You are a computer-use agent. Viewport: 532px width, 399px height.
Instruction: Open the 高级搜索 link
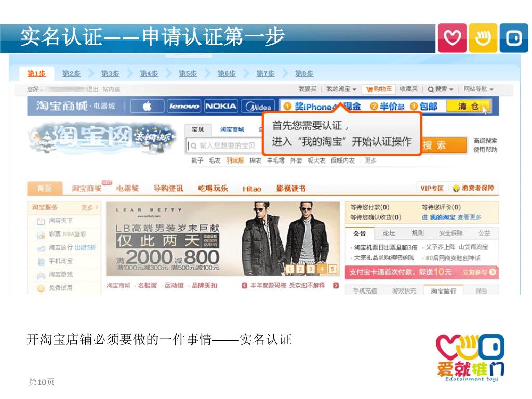pyautogui.click(x=485, y=140)
